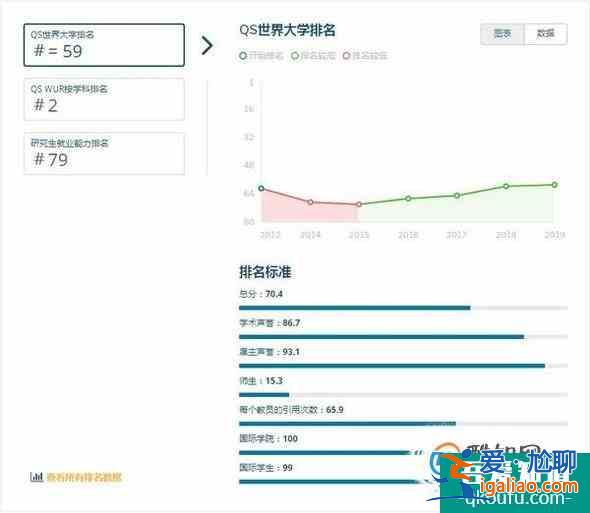
Task: Click the right chevron arrow beside ranking cards
Action: [207, 46]
